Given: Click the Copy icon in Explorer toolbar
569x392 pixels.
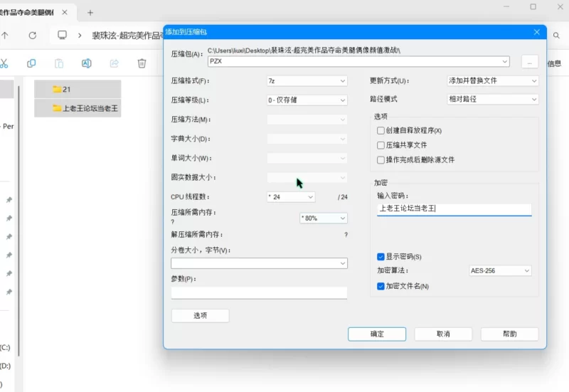Looking at the screenshot, I should 31,63.
